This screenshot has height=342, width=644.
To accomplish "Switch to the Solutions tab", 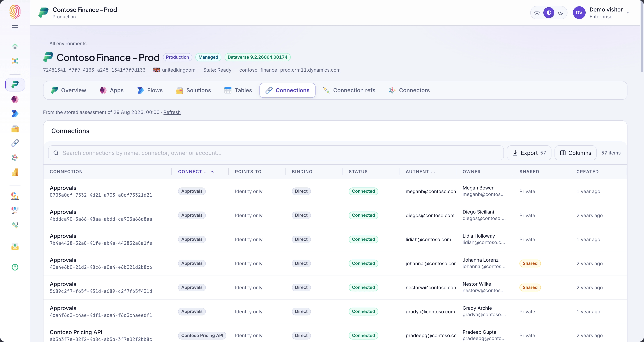I will pos(194,90).
